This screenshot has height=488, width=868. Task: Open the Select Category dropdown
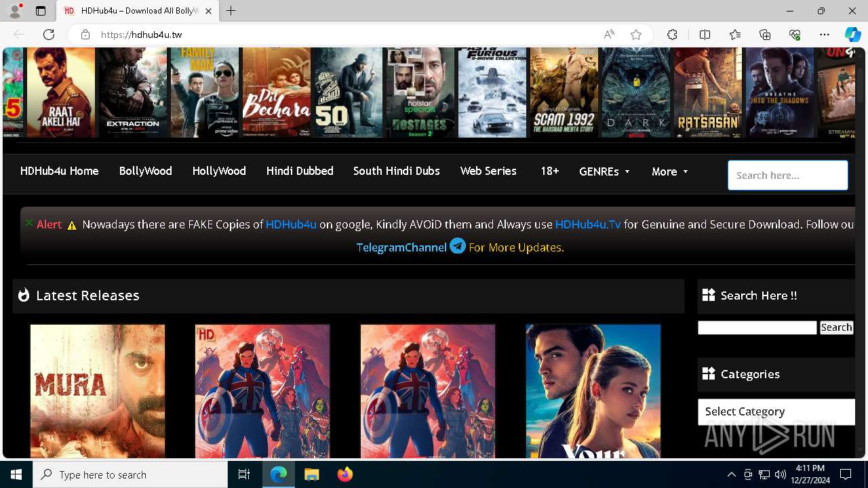pyautogui.click(x=776, y=411)
